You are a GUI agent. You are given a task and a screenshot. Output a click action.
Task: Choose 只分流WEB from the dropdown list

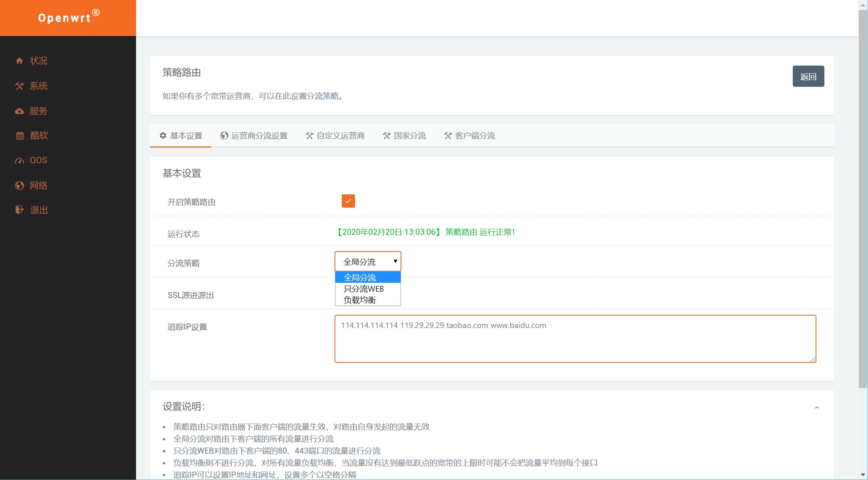tap(368, 288)
